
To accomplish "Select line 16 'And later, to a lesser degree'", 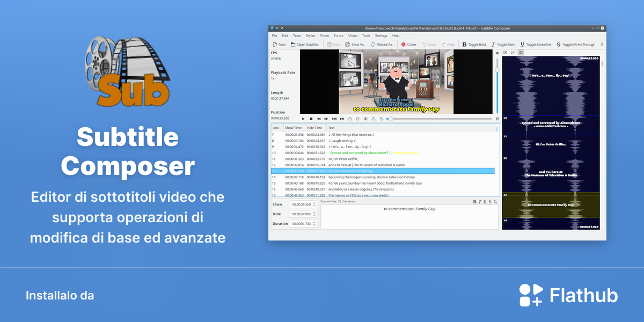I will click(383, 189).
